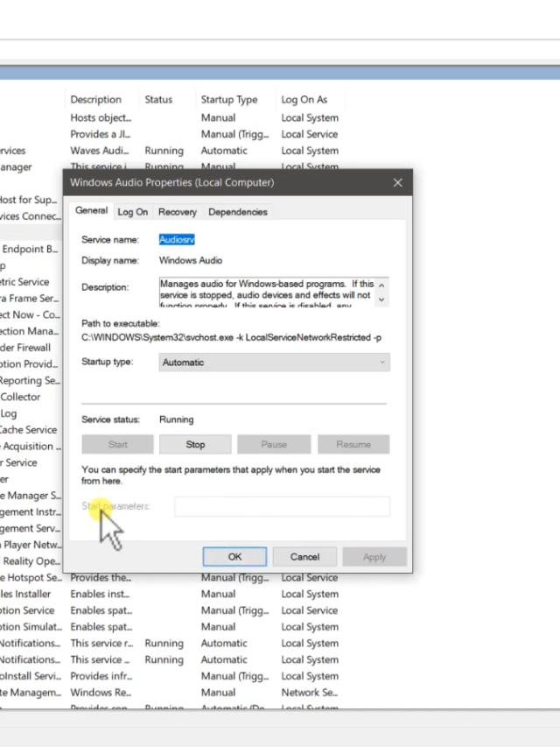
Task: Open the Recovery tab
Action: (178, 212)
